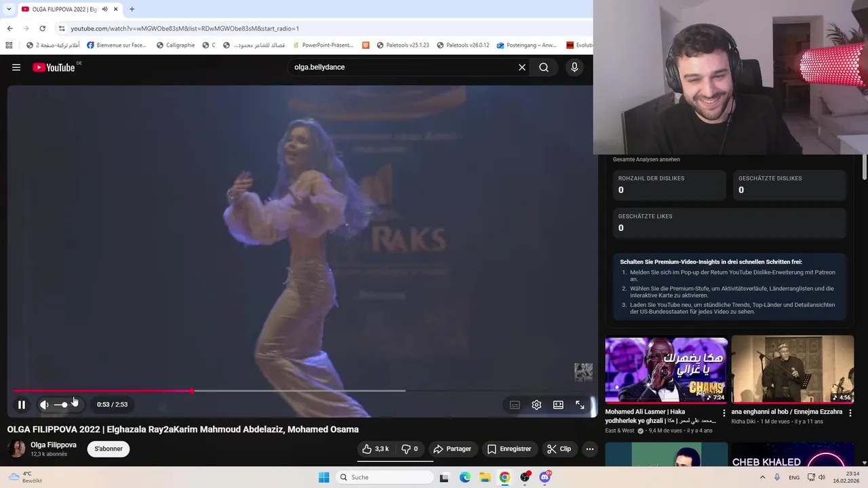868x488 pixels.
Task: Click the East & West channel name
Action: pyautogui.click(x=620, y=430)
